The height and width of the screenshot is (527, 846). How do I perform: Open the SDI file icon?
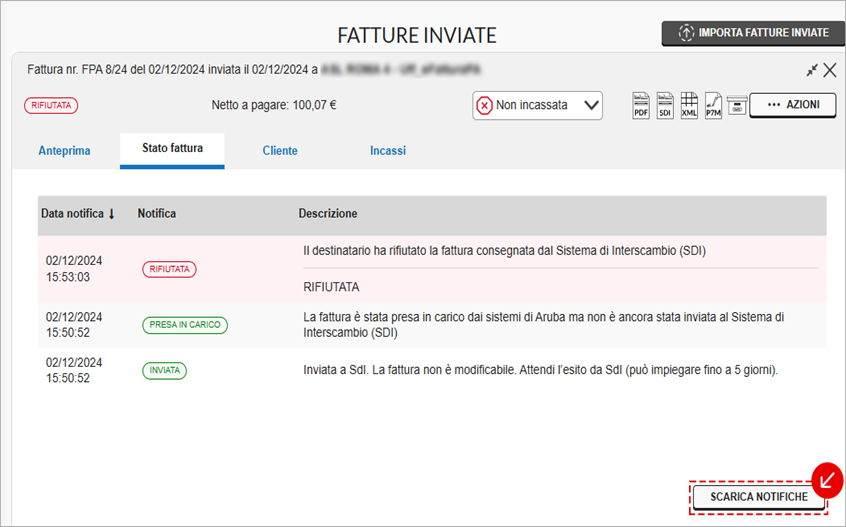click(665, 105)
